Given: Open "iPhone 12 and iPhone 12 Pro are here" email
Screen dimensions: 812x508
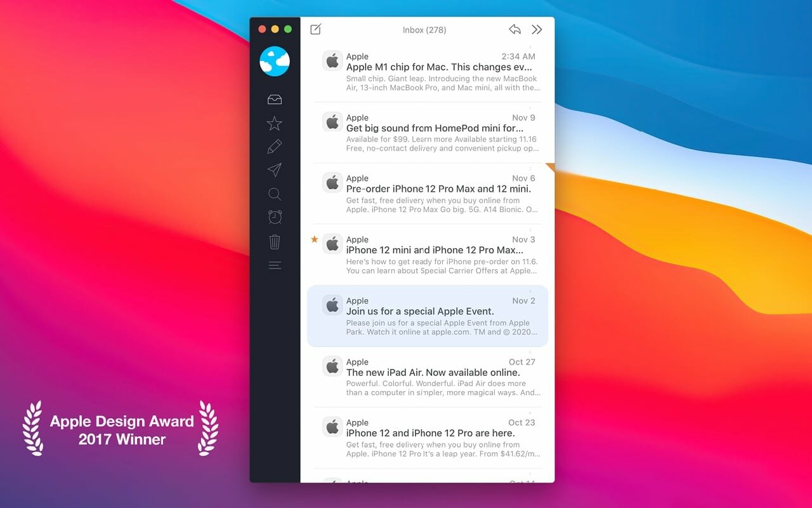Looking at the screenshot, I should coord(428,438).
